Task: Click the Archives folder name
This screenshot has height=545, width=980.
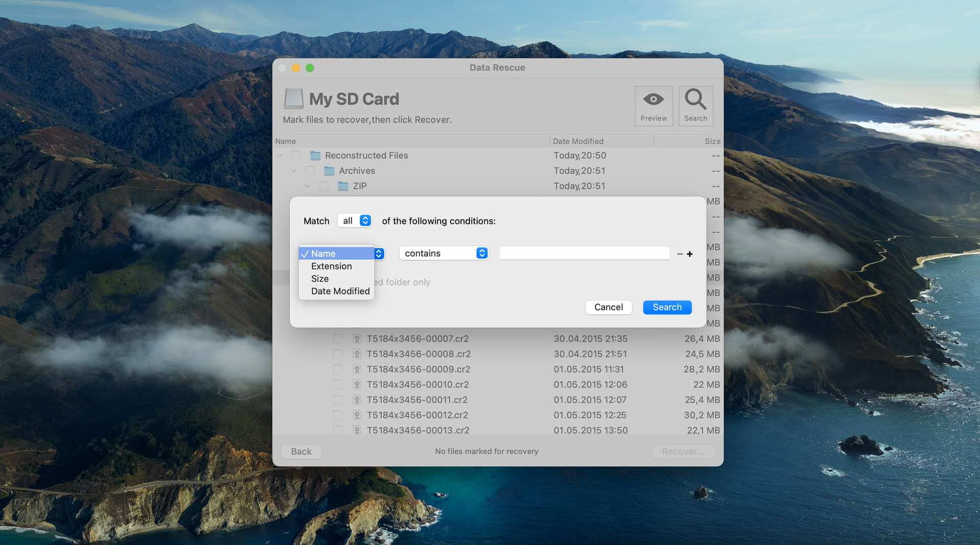Action: [357, 171]
